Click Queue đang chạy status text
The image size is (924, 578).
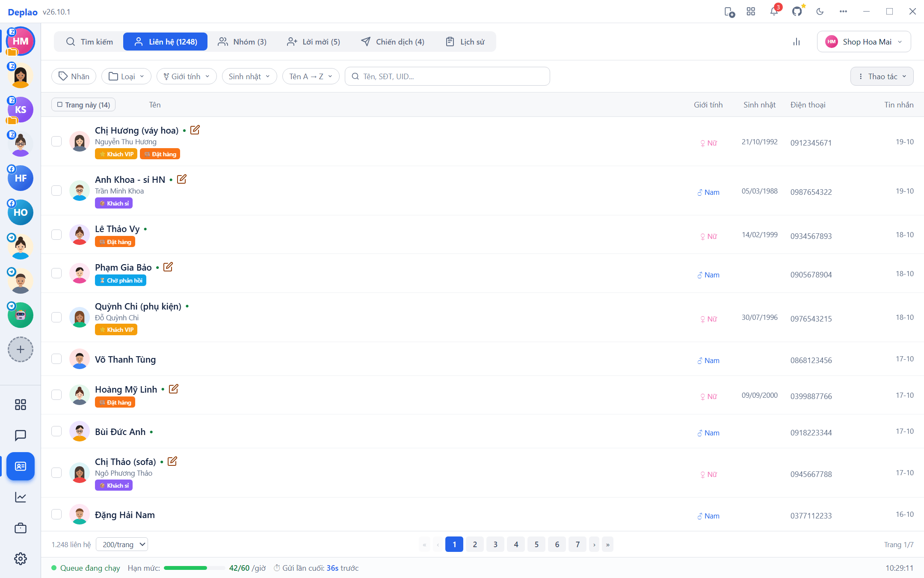(90, 568)
